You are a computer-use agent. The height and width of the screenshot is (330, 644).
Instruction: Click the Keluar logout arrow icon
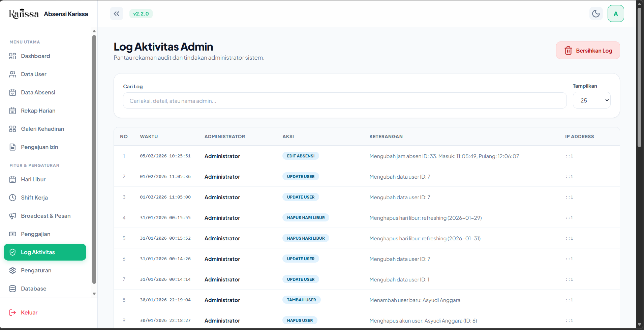click(12, 312)
